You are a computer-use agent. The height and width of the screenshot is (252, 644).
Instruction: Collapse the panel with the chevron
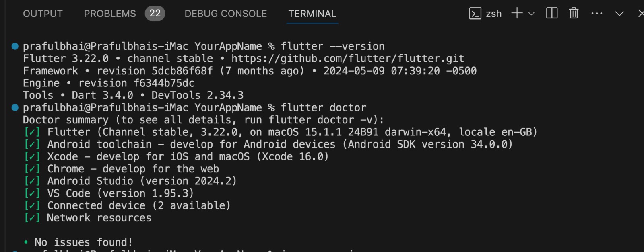[x=619, y=14]
